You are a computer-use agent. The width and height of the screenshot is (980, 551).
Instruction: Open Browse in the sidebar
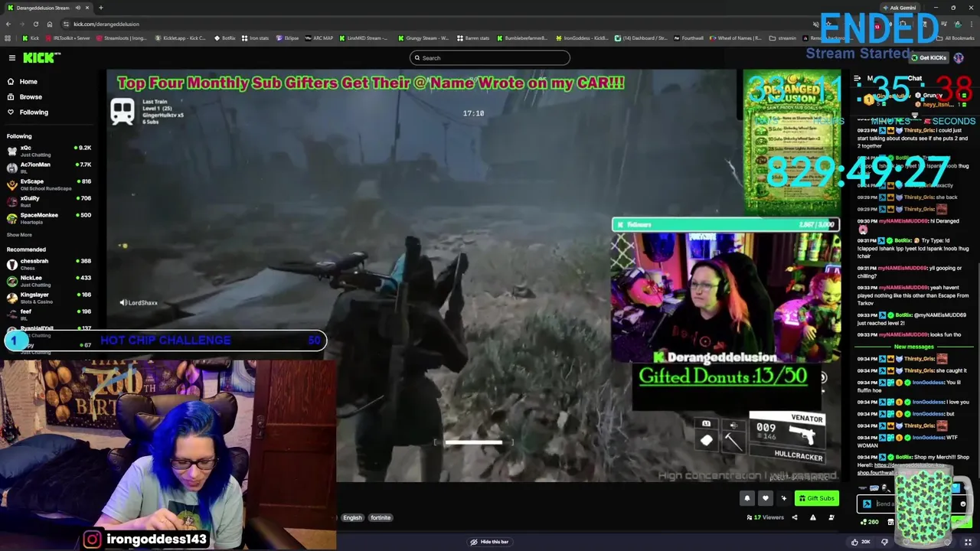click(x=31, y=96)
